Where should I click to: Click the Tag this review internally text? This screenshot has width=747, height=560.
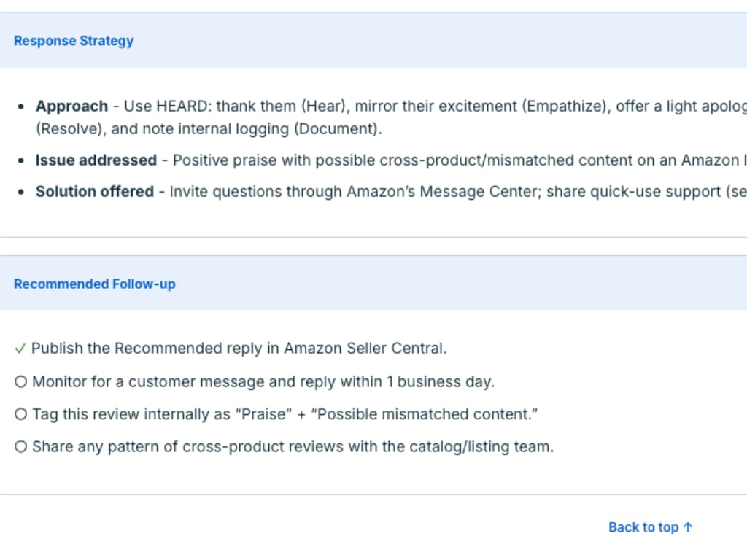click(x=285, y=414)
